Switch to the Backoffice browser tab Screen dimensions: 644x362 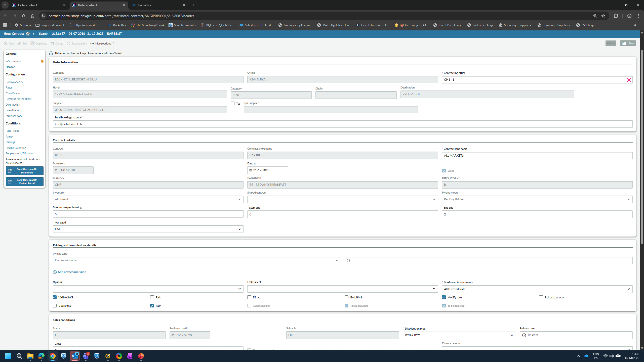pos(158,5)
